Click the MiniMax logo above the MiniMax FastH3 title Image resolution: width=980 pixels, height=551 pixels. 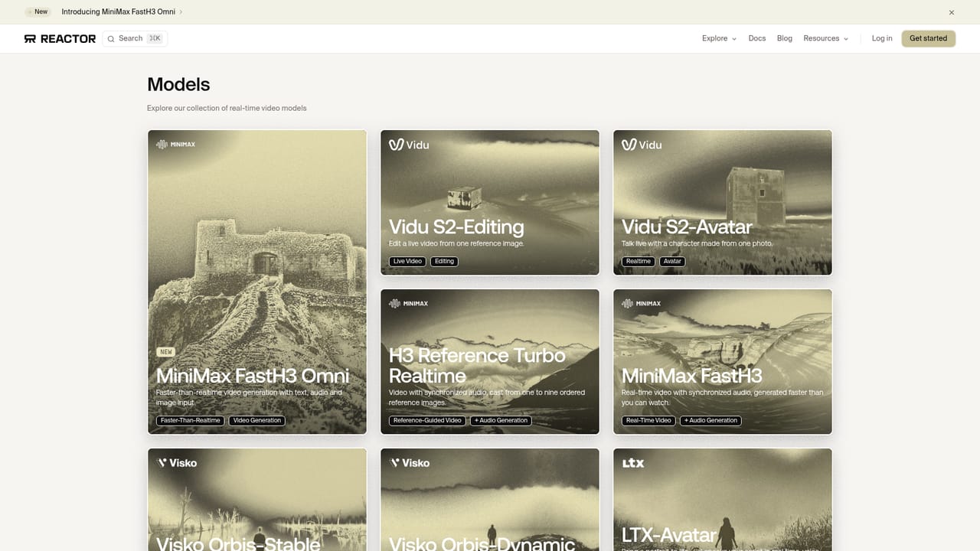[641, 303]
